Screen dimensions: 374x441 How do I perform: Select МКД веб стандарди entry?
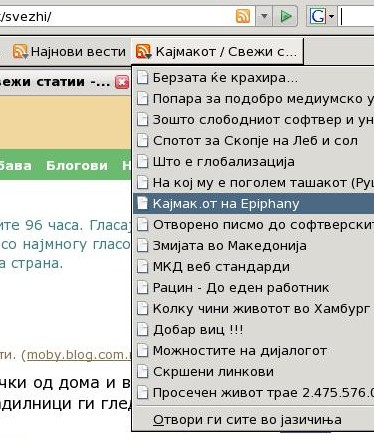253,267
